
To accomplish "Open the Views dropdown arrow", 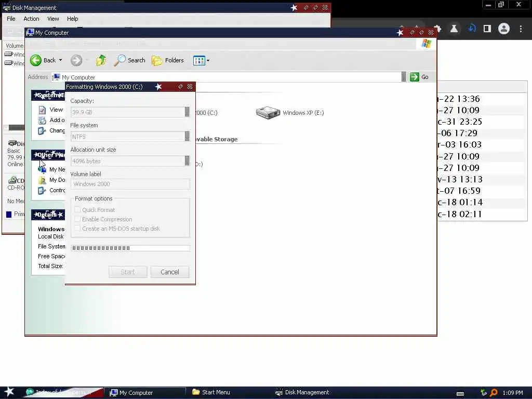I will tap(208, 61).
